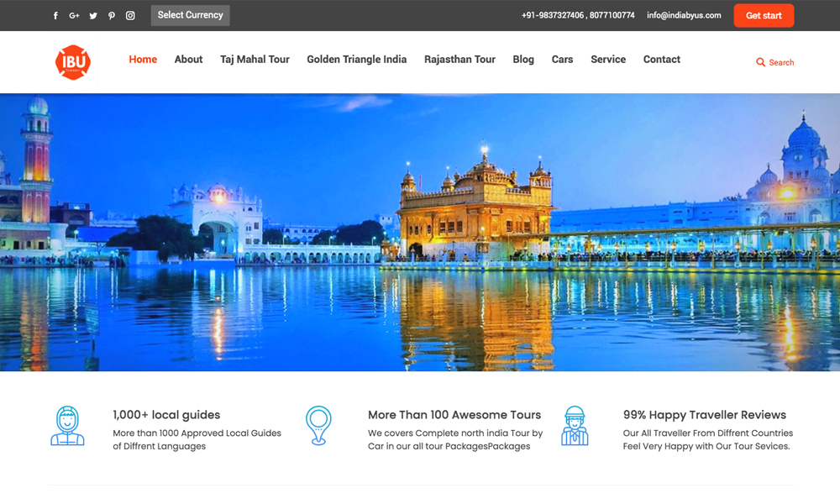Open the Blog menu item
Viewport: 840px width, 504px height.
click(523, 60)
